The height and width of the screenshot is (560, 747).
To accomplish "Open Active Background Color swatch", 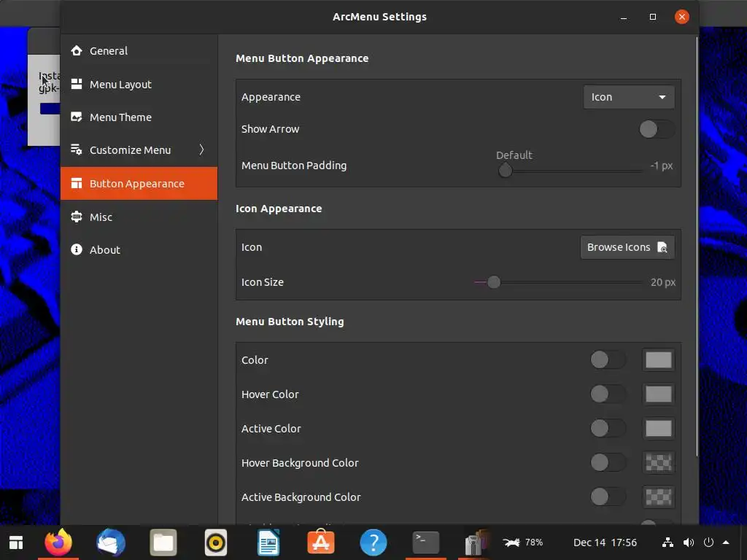I will coord(659,497).
